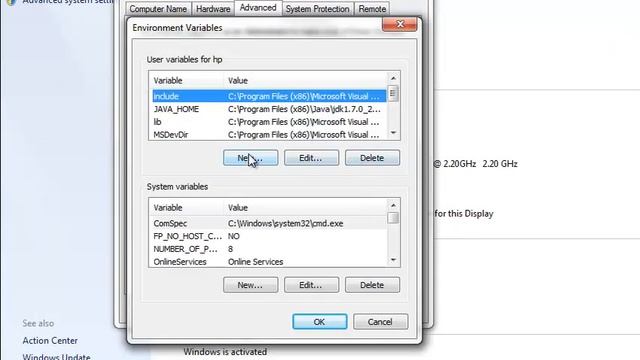Open Windows Update link in System window
Screen dimensions: 640x360
tap(56, 356)
